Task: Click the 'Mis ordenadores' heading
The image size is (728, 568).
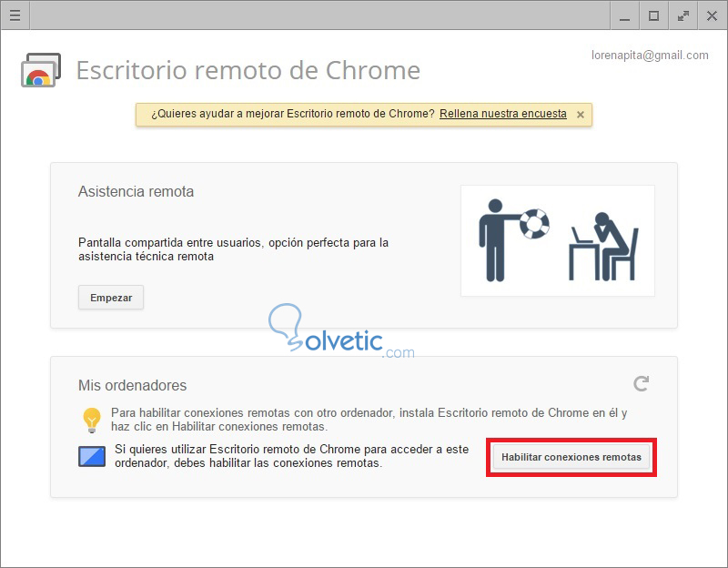Action: pyautogui.click(x=132, y=385)
